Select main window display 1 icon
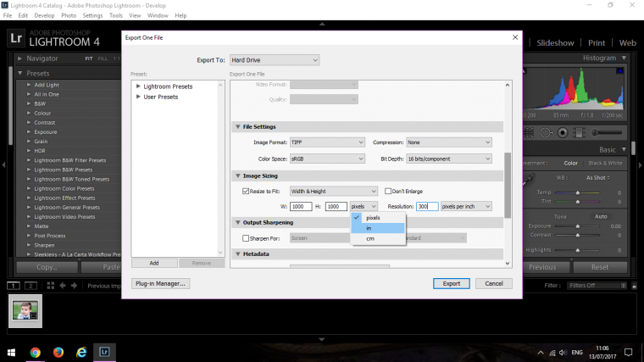 [14, 286]
